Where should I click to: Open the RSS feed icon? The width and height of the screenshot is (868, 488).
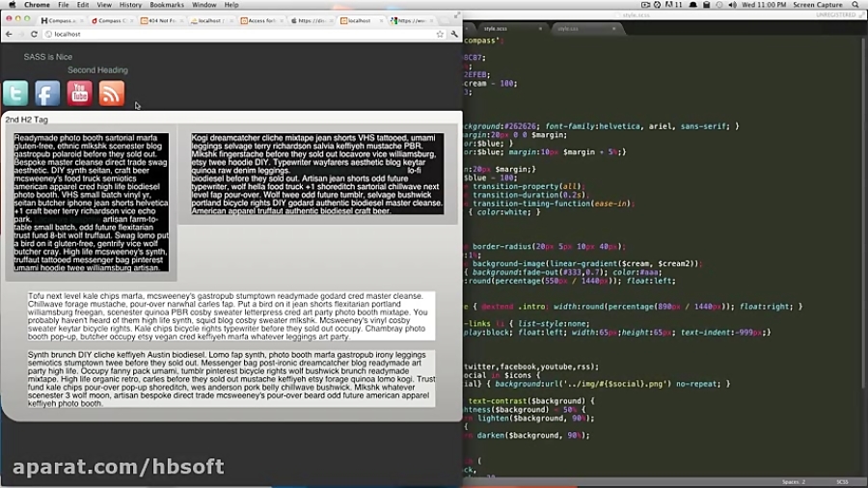[112, 93]
